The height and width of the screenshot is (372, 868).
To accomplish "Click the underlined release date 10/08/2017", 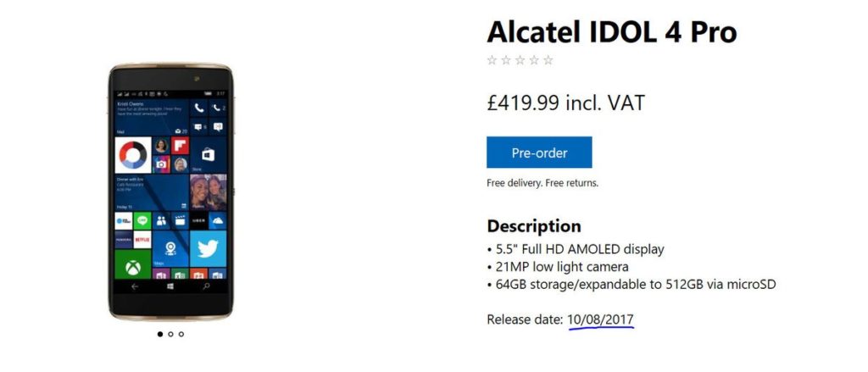I will [601, 319].
